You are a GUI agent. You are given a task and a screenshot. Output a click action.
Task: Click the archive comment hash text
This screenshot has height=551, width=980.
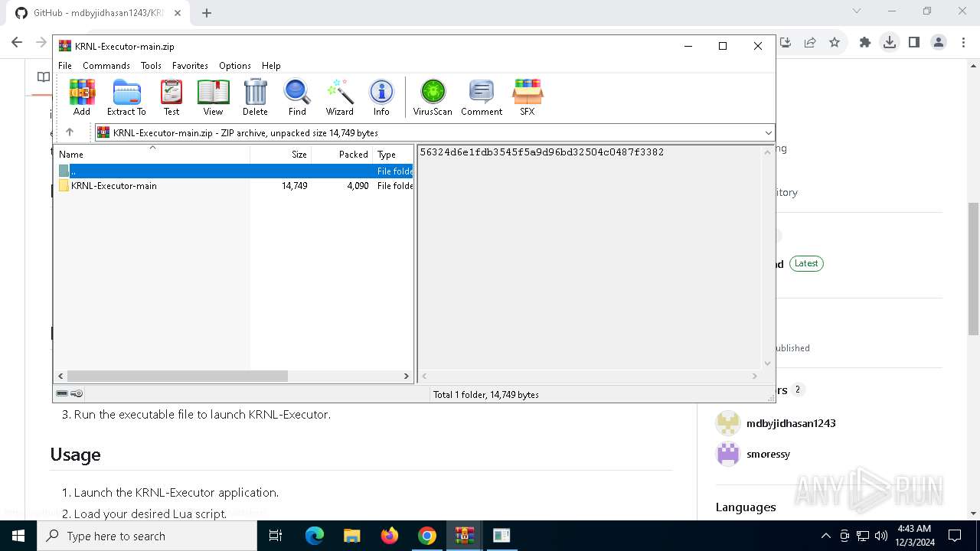[x=542, y=152]
